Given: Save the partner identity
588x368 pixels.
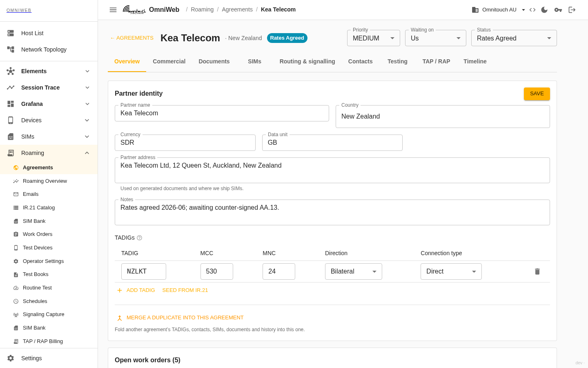Looking at the screenshot, I should [x=537, y=94].
